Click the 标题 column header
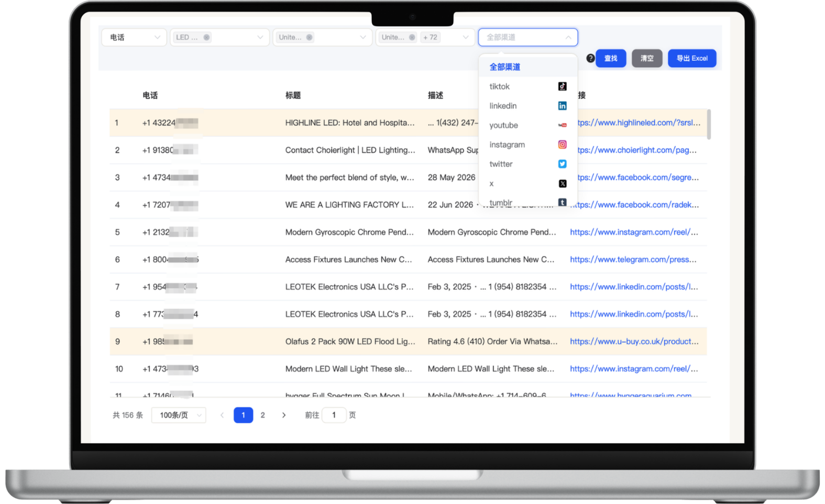This screenshot has width=825, height=504. coord(293,95)
